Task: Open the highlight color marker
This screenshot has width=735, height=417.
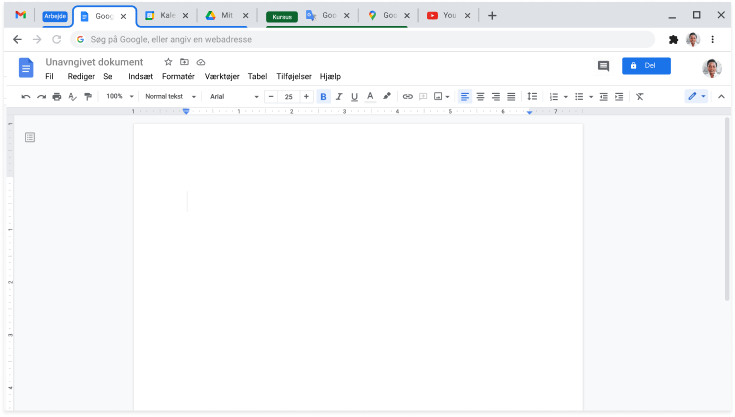Action: click(x=387, y=96)
